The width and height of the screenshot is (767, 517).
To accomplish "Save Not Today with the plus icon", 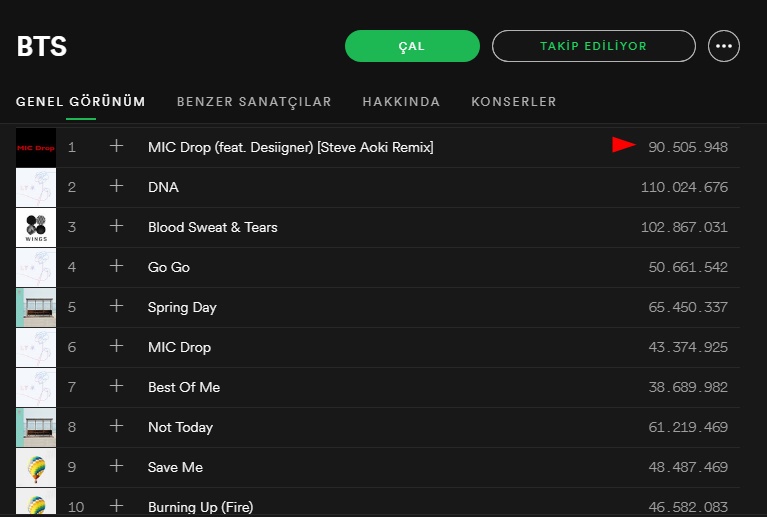I will coord(116,426).
